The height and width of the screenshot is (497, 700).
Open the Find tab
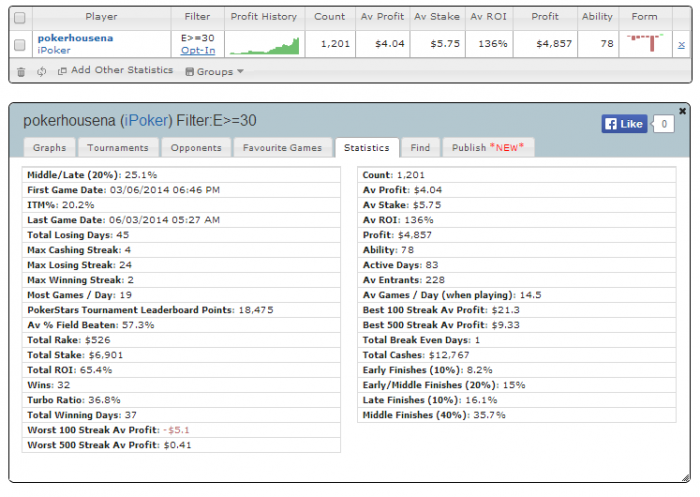click(x=420, y=147)
